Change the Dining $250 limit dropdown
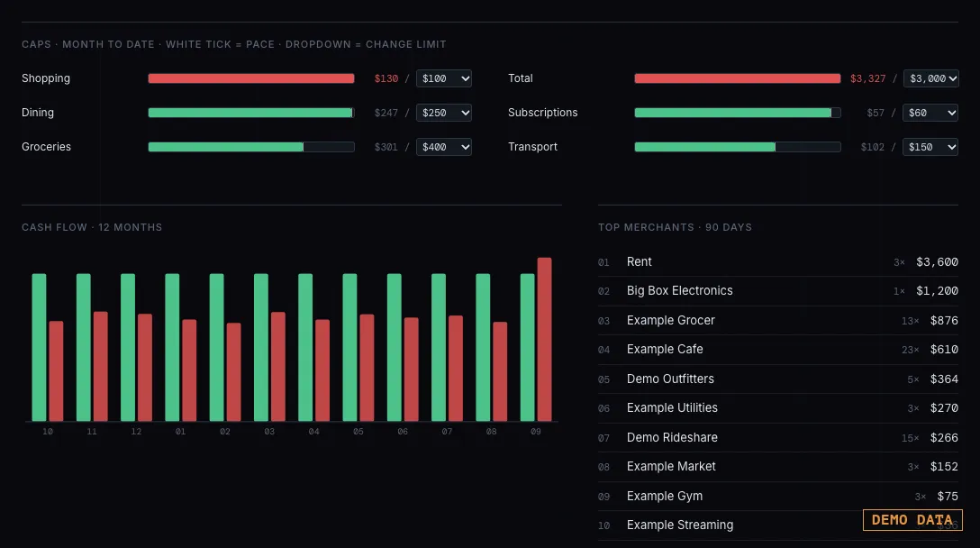The height and width of the screenshot is (548, 980). click(x=444, y=113)
